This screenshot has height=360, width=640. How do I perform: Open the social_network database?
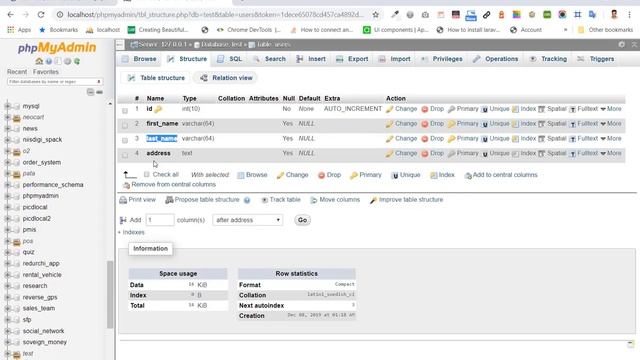43,331
